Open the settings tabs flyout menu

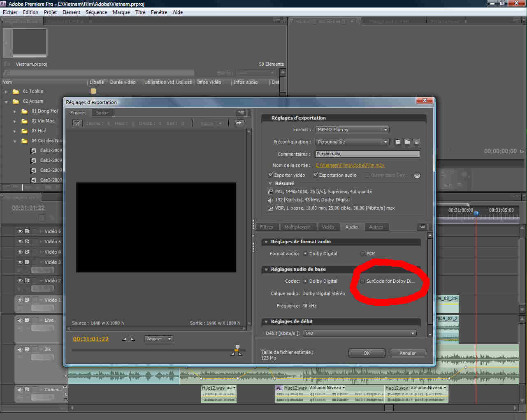[x=422, y=226]
